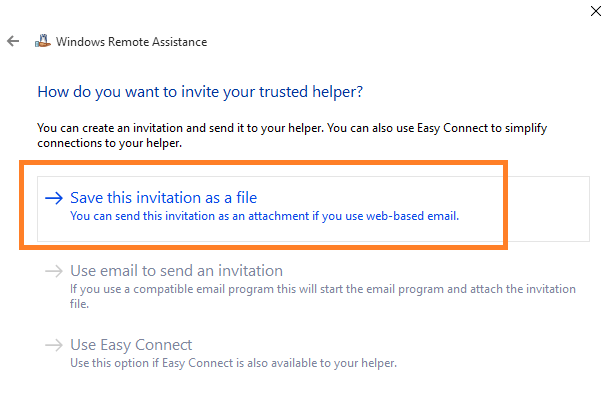Click the Windows Remote Assistance app icon
The image size is (608, 393).
coord(43,41)
